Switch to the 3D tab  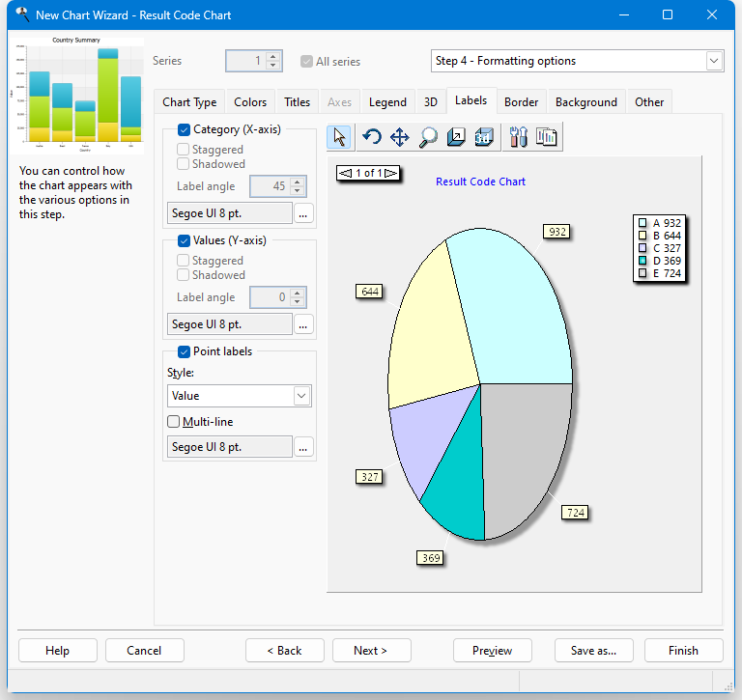(431, 102)
